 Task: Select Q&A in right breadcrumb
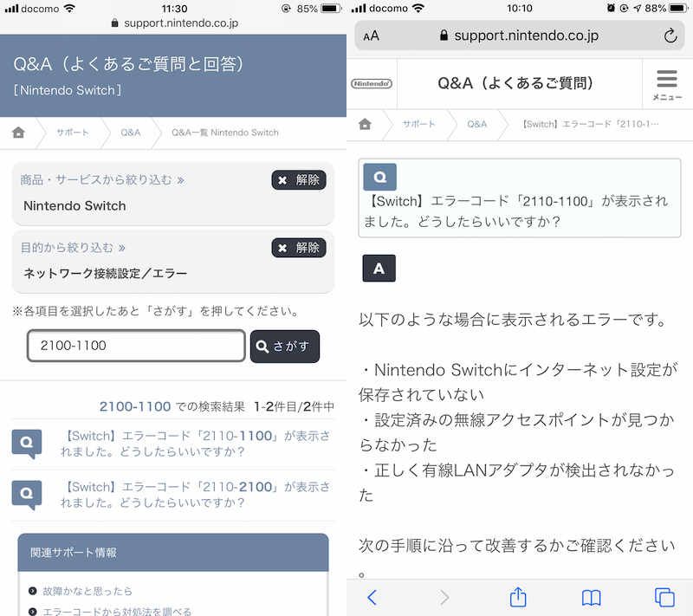[x=477, y=124]
